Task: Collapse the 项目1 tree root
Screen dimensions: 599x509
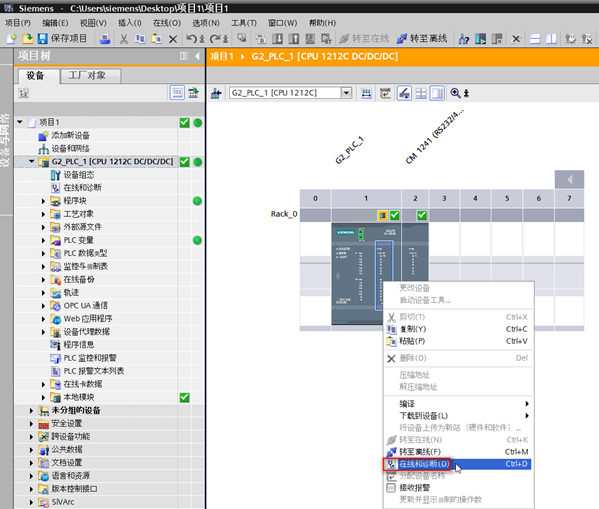Action: point(20,122)
